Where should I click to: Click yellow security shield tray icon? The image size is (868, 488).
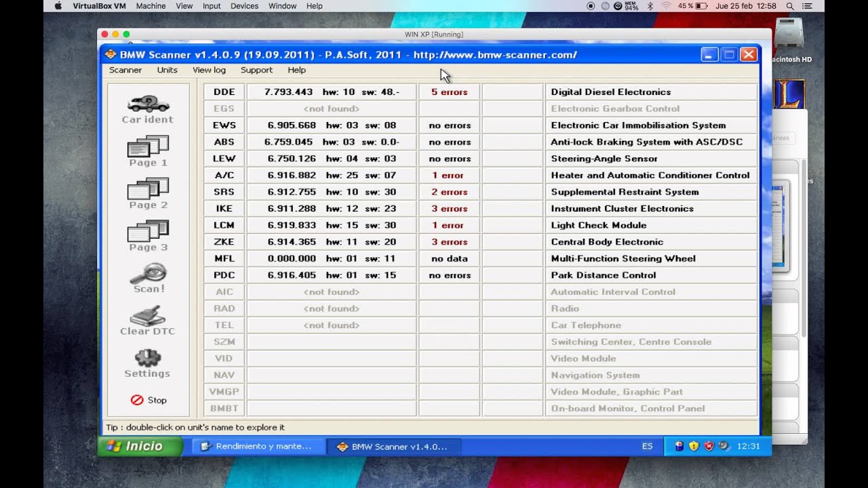(x=694, y=446)
